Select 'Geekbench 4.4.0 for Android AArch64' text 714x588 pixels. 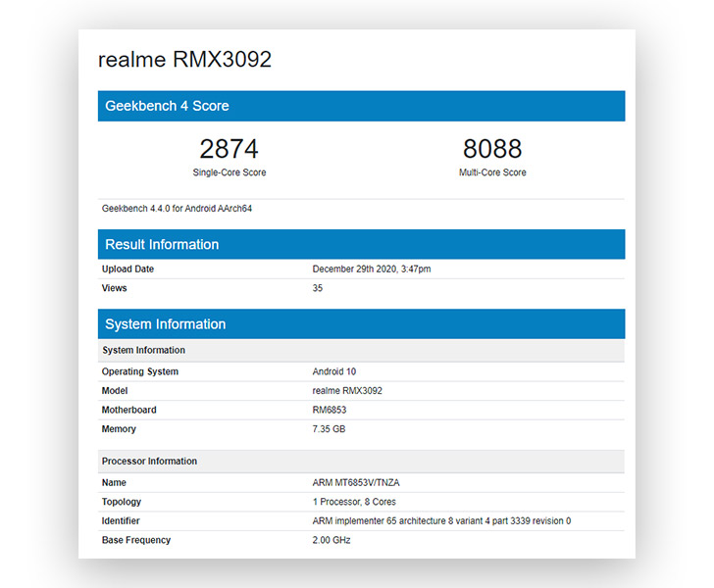click(x=177, y=209)
